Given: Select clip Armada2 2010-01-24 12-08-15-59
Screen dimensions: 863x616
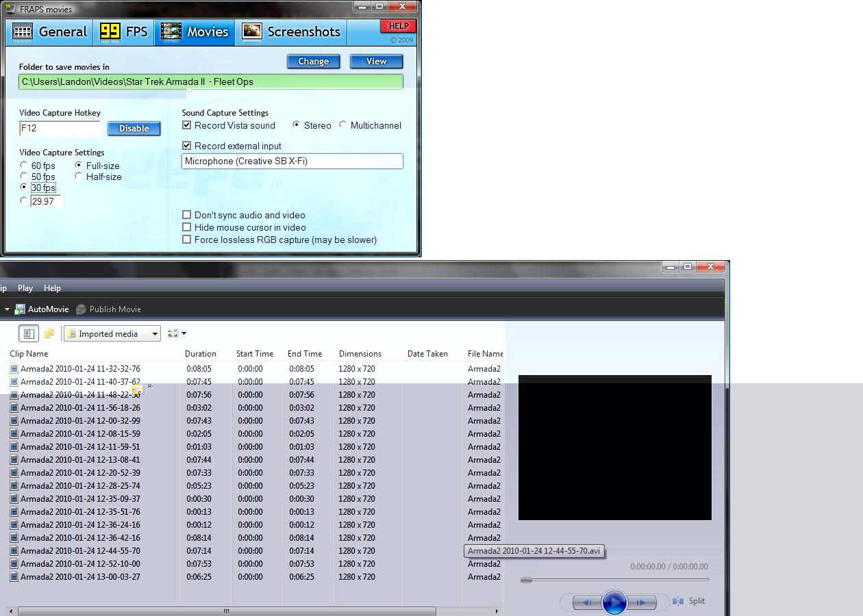Looking at the screenshot, I should pos(80,434).
